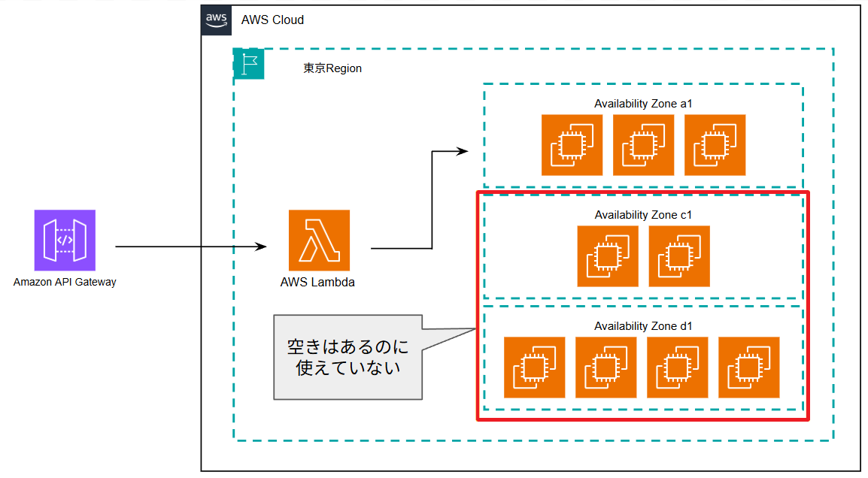This screenshot has width=868, height=478.
Task: Click second EC2 instance in Zone d1
Action: (606, 368)
